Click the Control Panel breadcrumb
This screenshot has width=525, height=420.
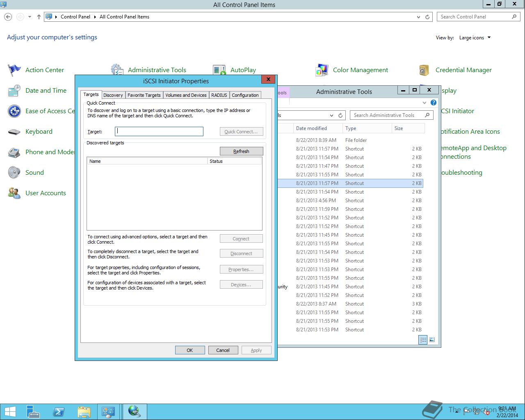pos(75,17)
